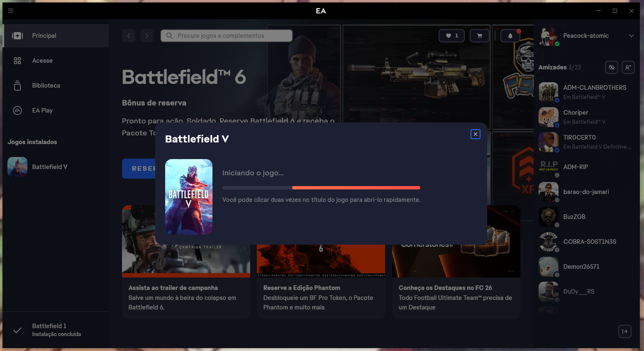Click the add friend icon
644x351 pixels.
tap(628, 67)
